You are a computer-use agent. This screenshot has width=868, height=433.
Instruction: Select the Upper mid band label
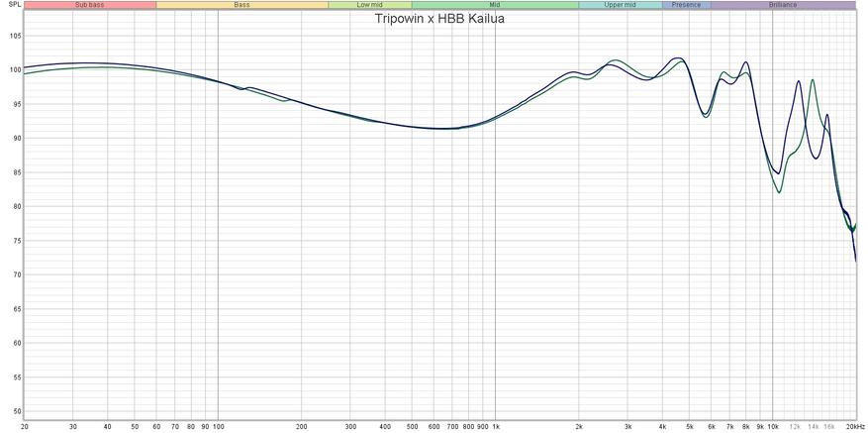coord(620,5)
